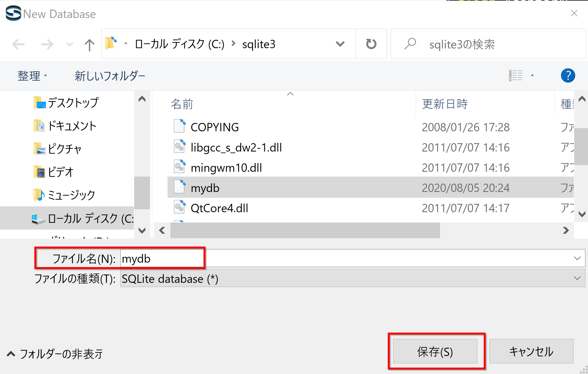
Task: Select the QtCore4.dll file
Action: click(x=219, y=208)
